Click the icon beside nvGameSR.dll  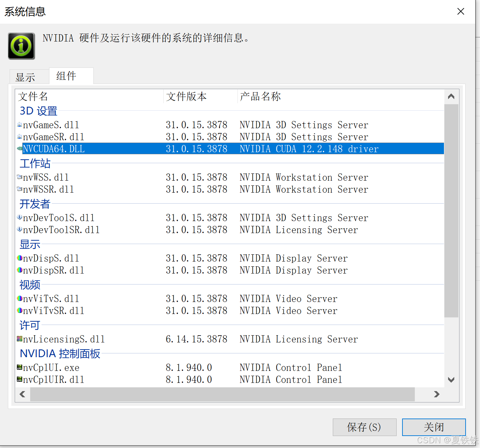(x=20, y=137)
